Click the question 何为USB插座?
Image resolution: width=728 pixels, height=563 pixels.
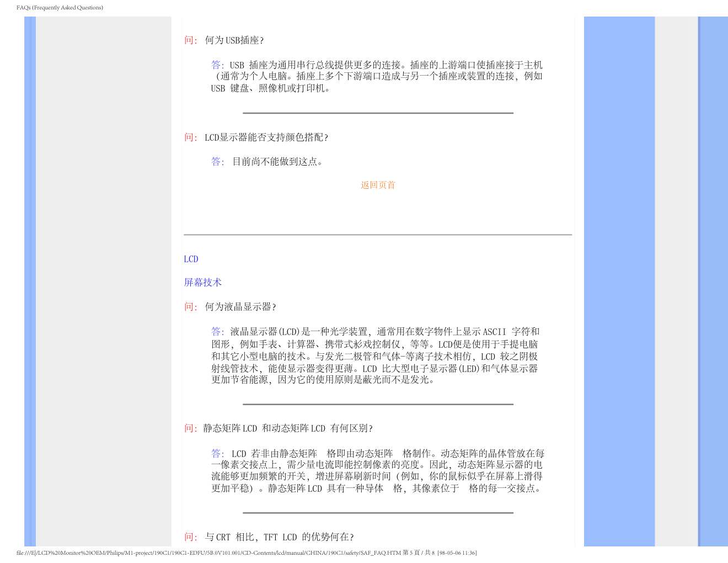(234, 40)
